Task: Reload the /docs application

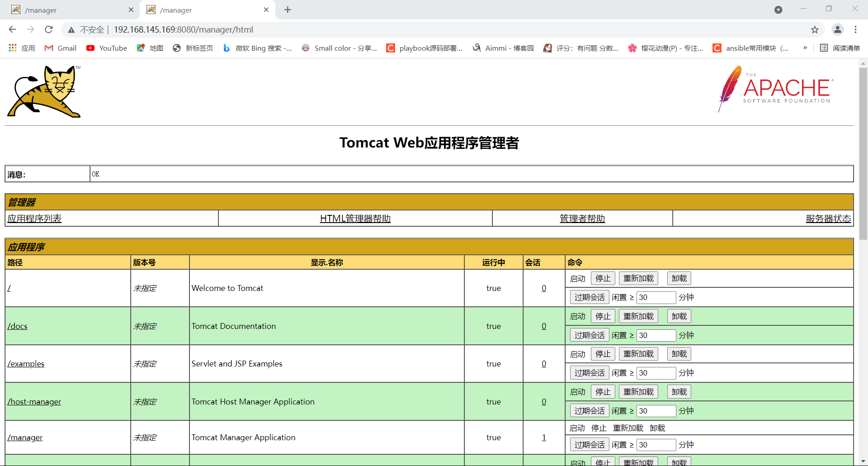Action: coord(638,317)
